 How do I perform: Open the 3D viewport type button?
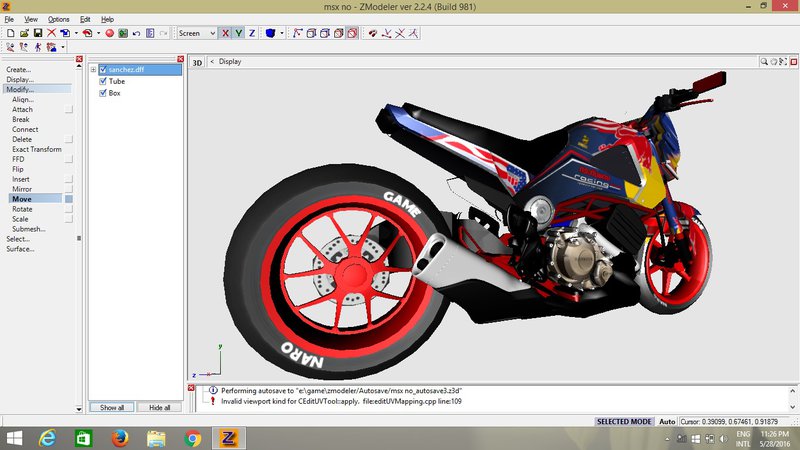point(197,62)
